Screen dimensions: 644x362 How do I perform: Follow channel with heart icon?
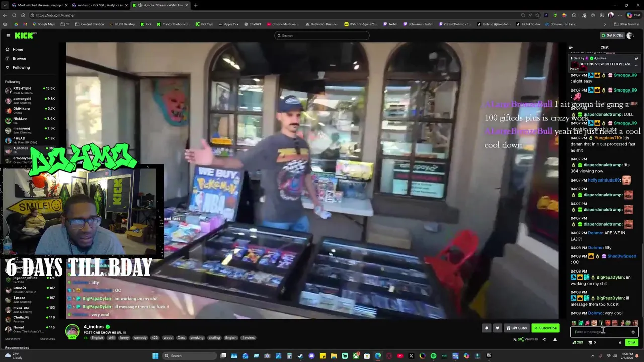(x=497, y=328)
